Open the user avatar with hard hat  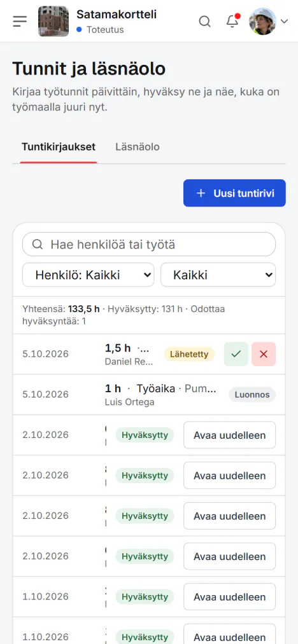262,22
